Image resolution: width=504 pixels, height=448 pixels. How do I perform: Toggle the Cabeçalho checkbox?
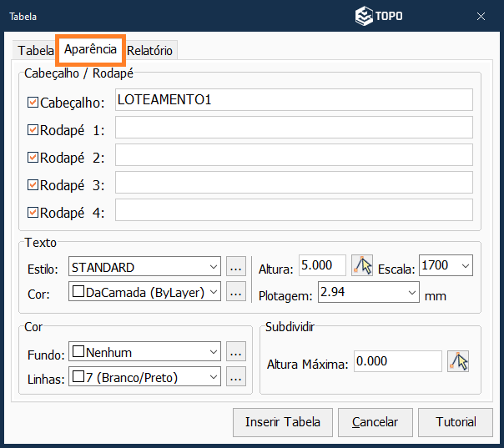pos(33,103)
